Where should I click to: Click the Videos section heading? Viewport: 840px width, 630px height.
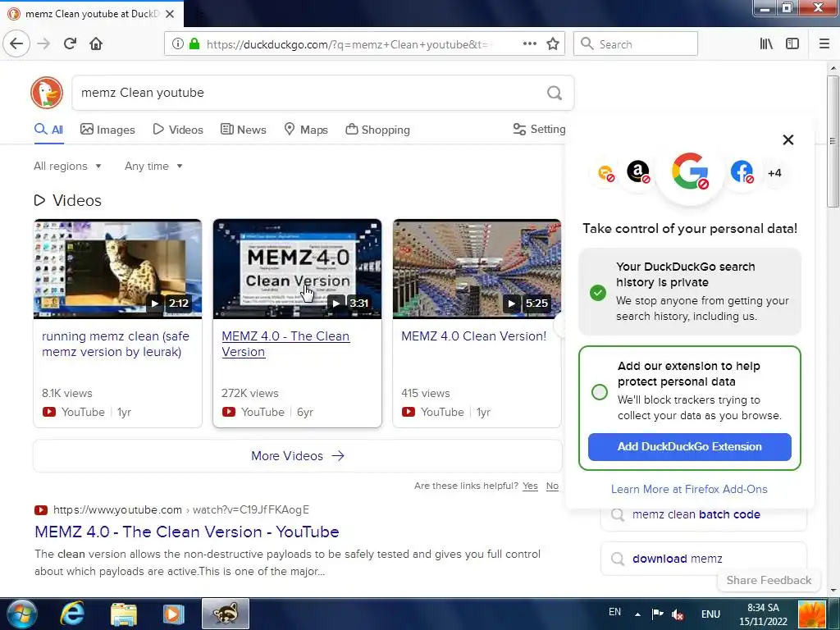click(x=67, y=200)
